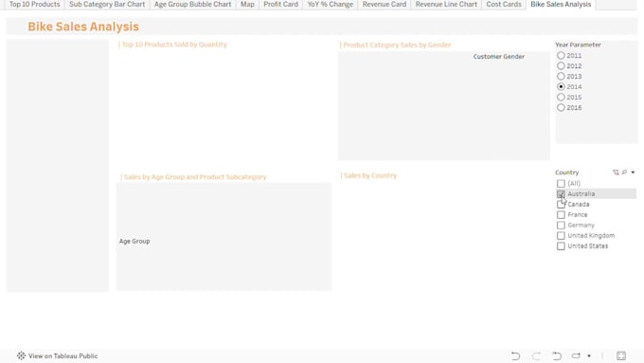
Task: Click the Top 10 Products Sold by Quantity heading
Action: 174,45
